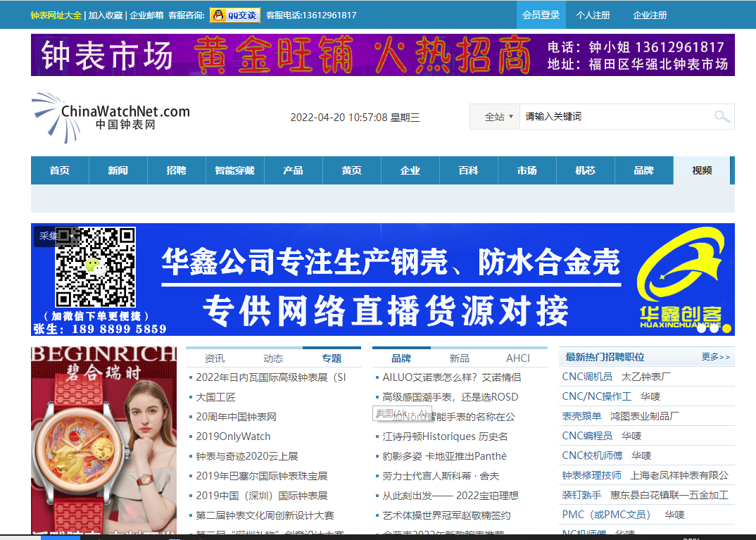Viewport: 756px width, 540px height.
Task: Open the CNC调机员 job listing
Action: tap(587, 377)
